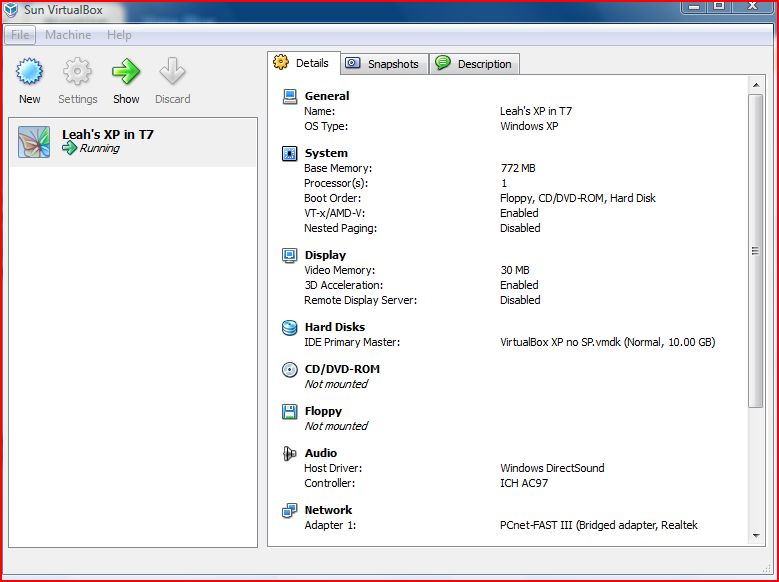The image size is (779, 582).
Task: Click the IDE Primary Master label
Action: coord(352,342)
